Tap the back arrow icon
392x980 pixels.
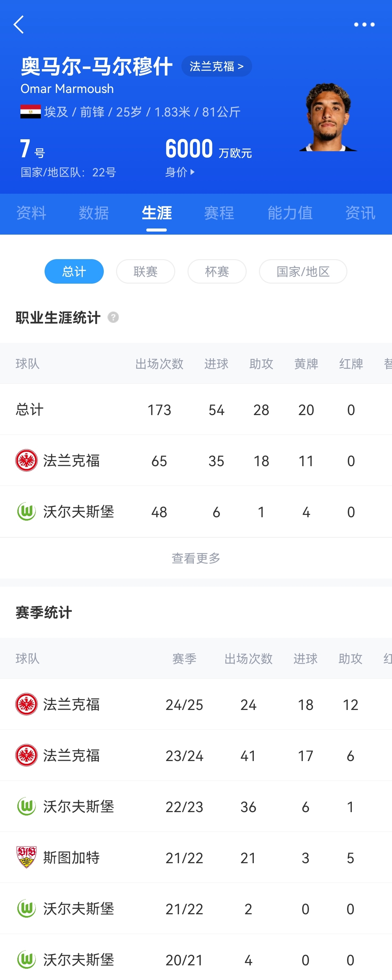[19, 25]
